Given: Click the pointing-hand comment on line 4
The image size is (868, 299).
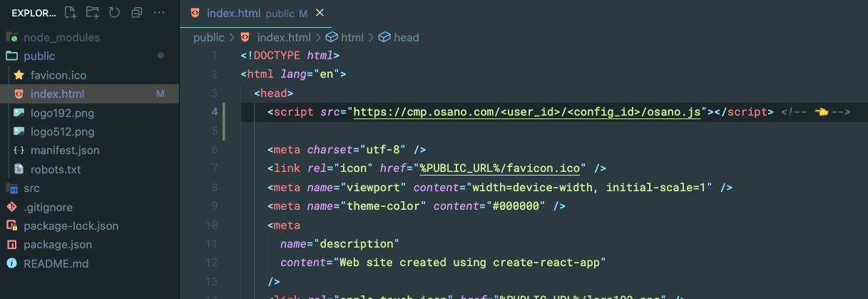Looking at the screenshot, I should (x=816, y=112).
